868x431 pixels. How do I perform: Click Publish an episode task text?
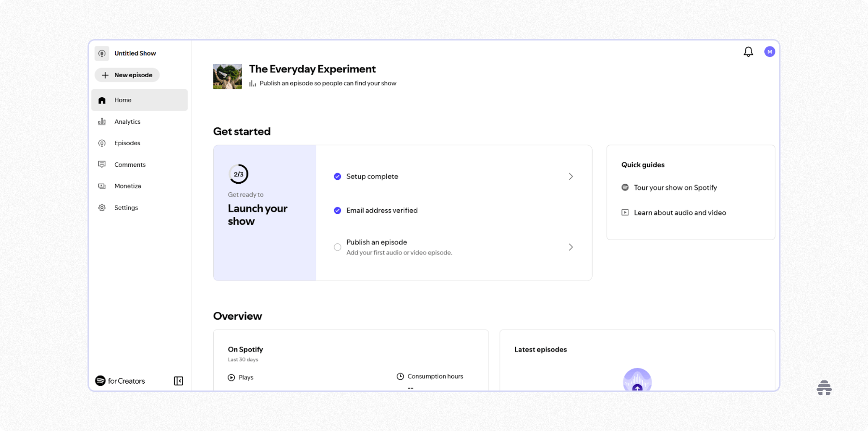(377, 242)
